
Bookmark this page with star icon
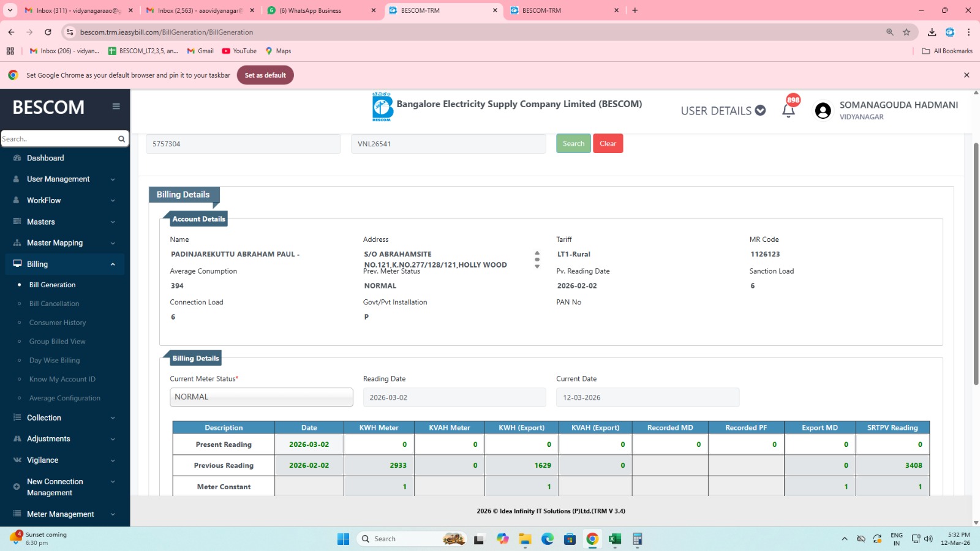tap(907, 32)
